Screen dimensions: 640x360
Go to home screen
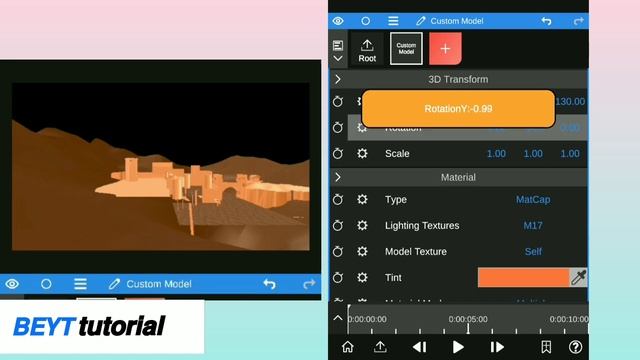tap(348, 347)
